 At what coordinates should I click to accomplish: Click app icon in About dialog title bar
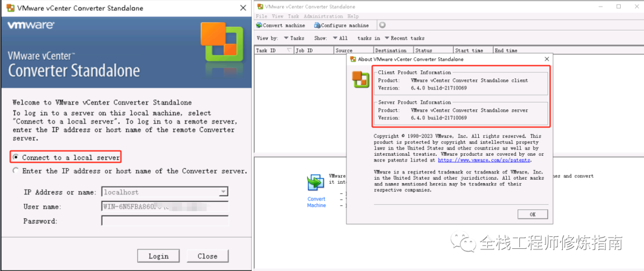coord(353,59)
